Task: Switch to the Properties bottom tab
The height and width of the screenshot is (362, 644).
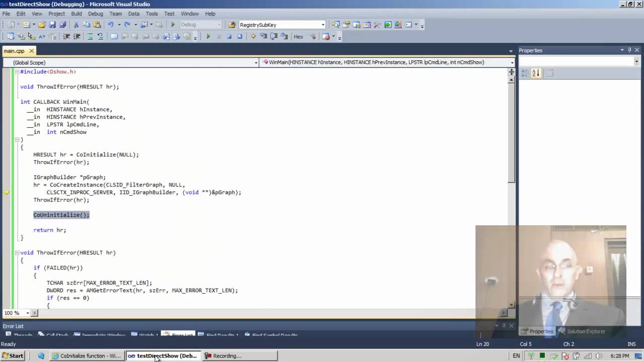Action: point(537,331)
